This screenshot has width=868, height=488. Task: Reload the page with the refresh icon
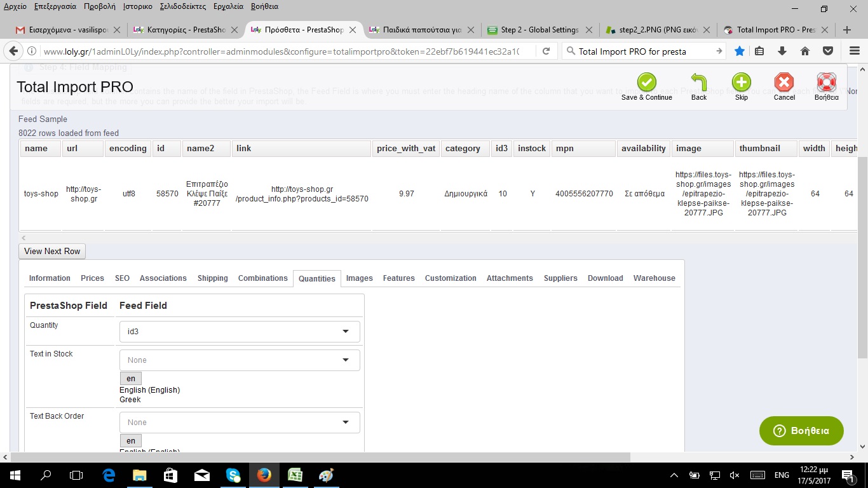pyautogui.click(x=546, y=51)
